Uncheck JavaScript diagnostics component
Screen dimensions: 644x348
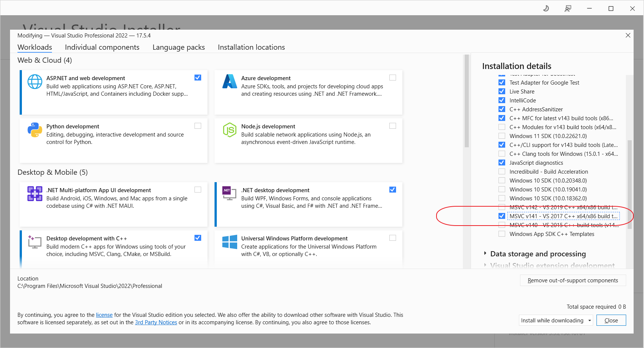point(502,162)
